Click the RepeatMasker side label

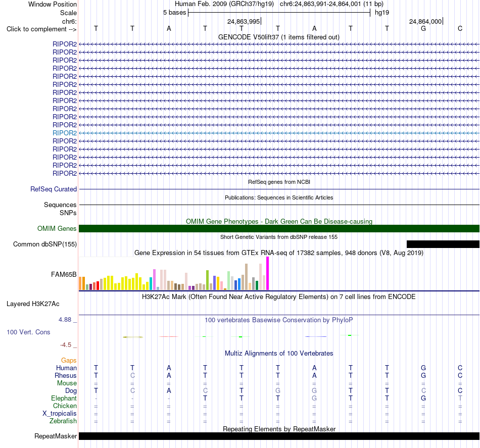coord(56,436)
